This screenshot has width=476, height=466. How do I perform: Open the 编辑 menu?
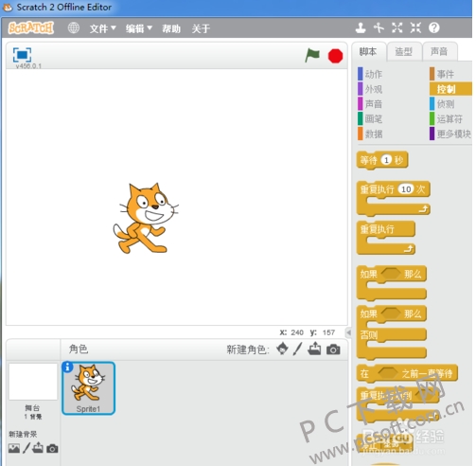click(139, 28)
